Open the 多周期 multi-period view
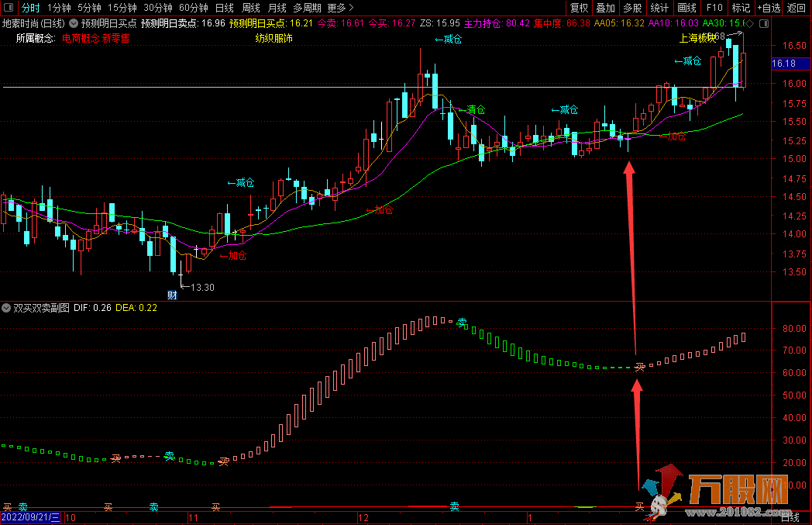This screenshot has height=525, width=812. [x=307, y=8]
